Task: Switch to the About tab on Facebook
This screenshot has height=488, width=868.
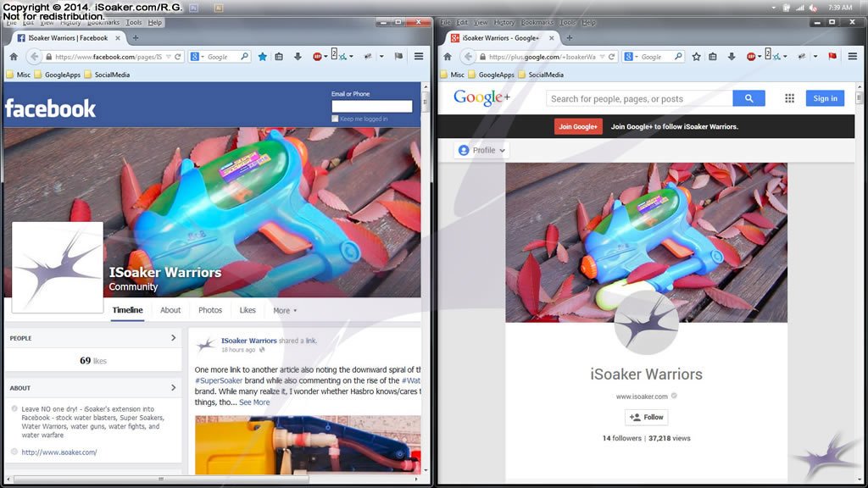Action: (x=170, y=310)
